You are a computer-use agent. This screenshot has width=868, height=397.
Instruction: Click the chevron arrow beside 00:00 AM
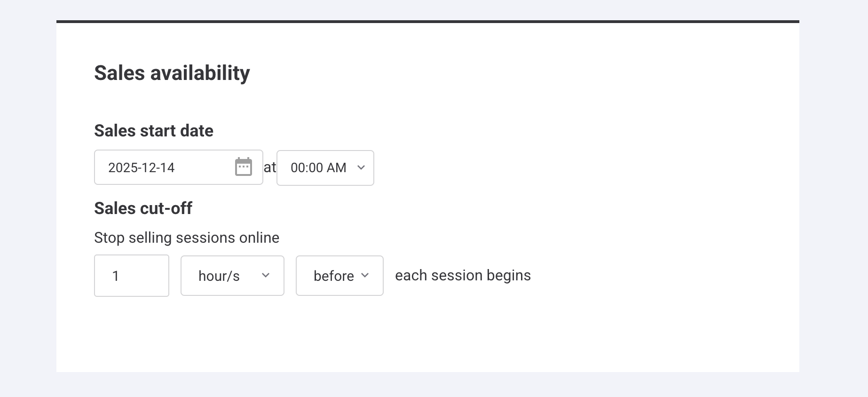(x=361, y=167)
